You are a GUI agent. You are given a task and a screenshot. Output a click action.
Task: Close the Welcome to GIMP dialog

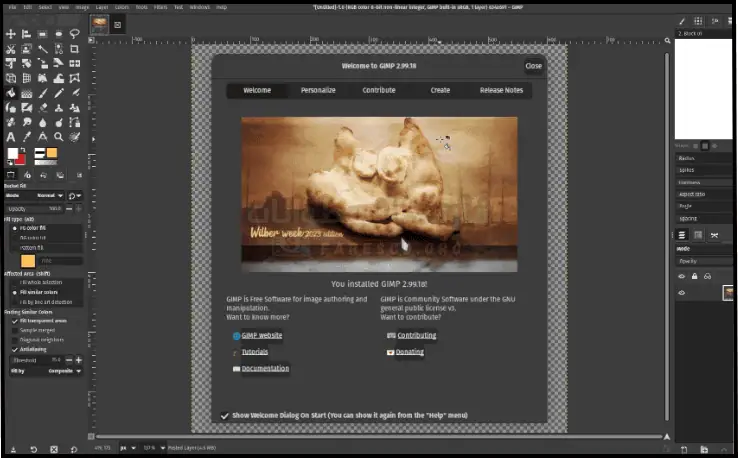pyautogui.click(x=533, y=66)
